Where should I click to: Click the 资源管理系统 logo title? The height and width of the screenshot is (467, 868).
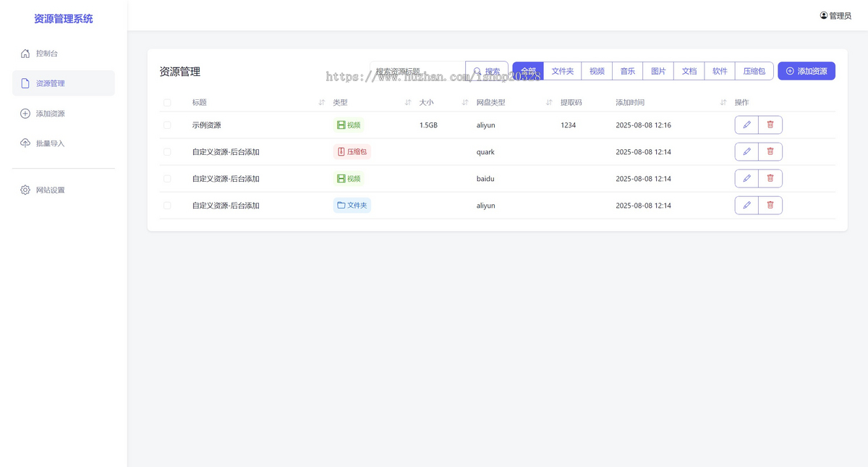64,19
